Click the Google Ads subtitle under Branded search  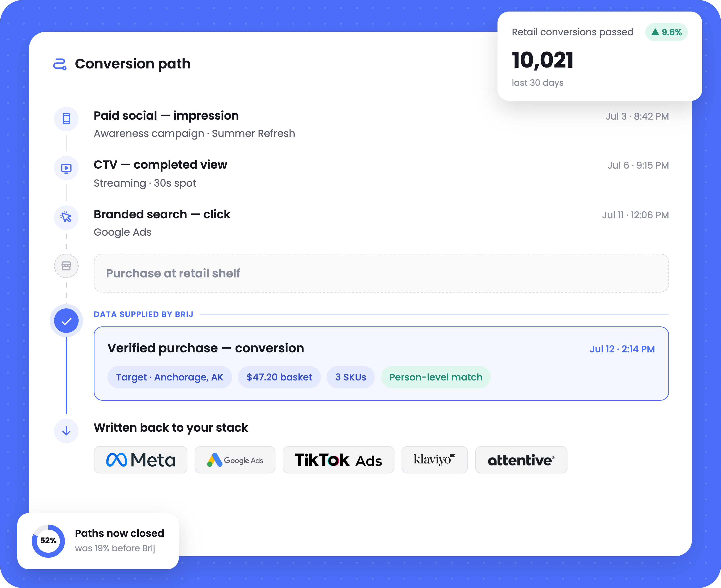[123, 232]
